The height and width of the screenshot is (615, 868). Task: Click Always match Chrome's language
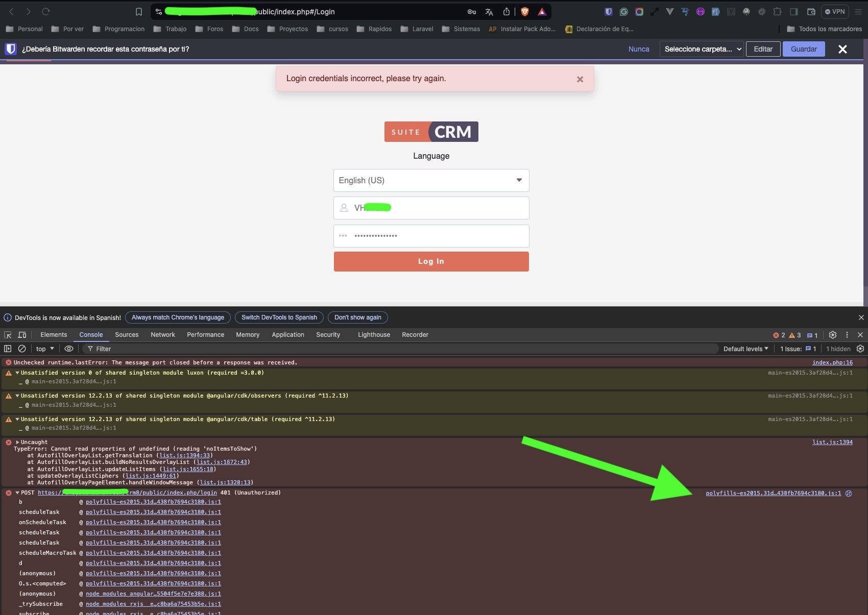click(178, 317)
